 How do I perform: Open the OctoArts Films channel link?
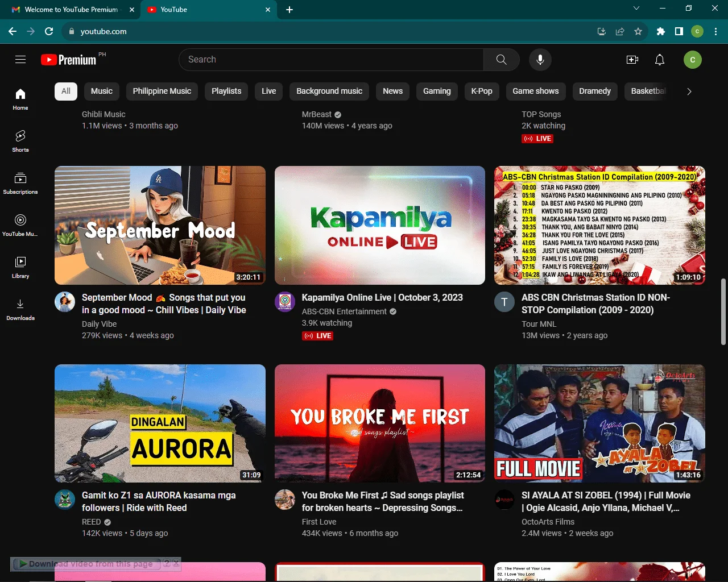[x=548, y=522]
